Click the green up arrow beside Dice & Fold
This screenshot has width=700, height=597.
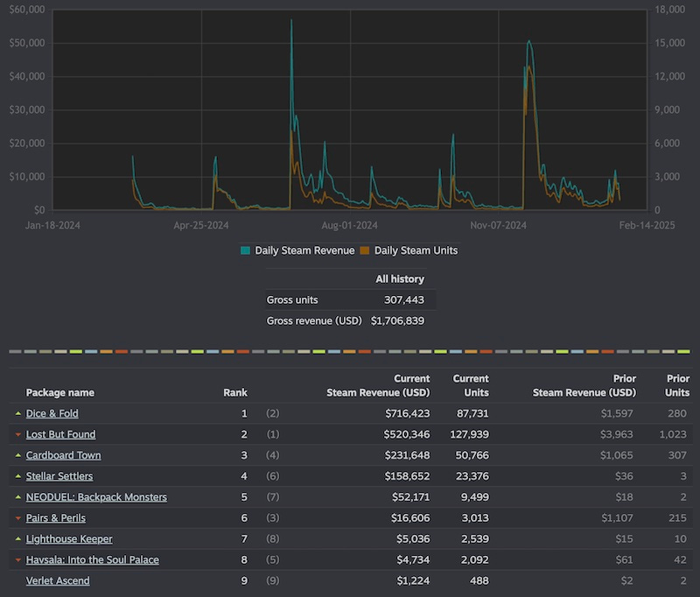coord(18,413)
